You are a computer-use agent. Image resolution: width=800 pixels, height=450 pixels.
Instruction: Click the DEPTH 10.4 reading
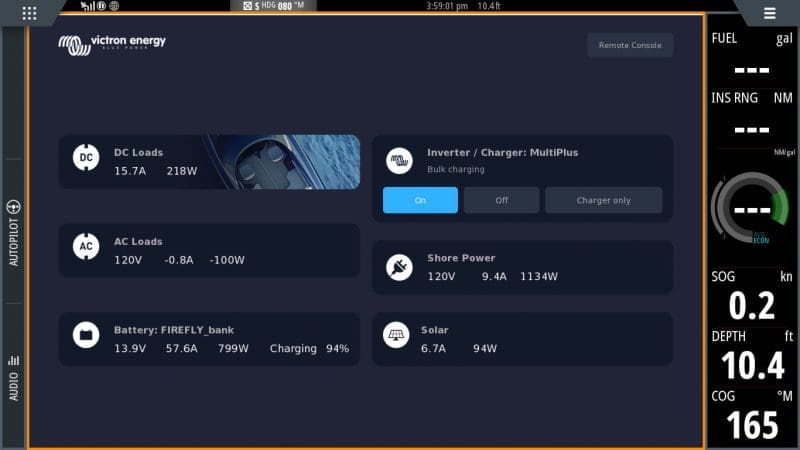[x=753, y=365]
